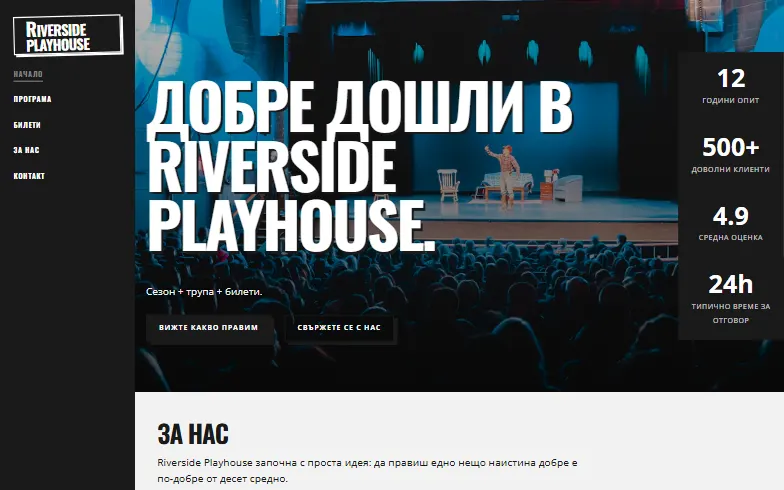Select ЗА НАС in the sidebar menu
This screenshot has width=784, height=490.
point(26,150)
